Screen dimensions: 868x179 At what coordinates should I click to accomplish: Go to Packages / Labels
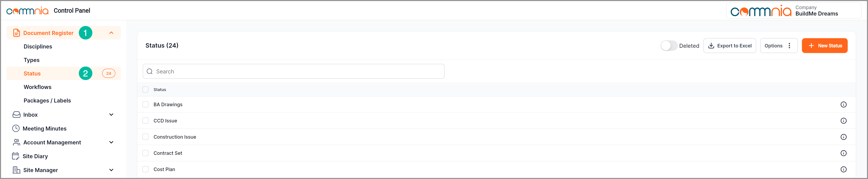coord(47,101)
